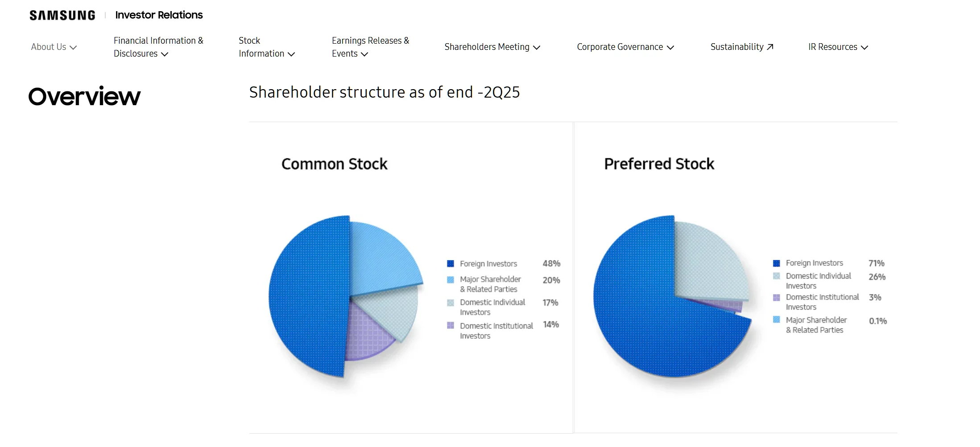
Task: Open the Financial Information & Disclosures menu
Action: pos(158,47)
